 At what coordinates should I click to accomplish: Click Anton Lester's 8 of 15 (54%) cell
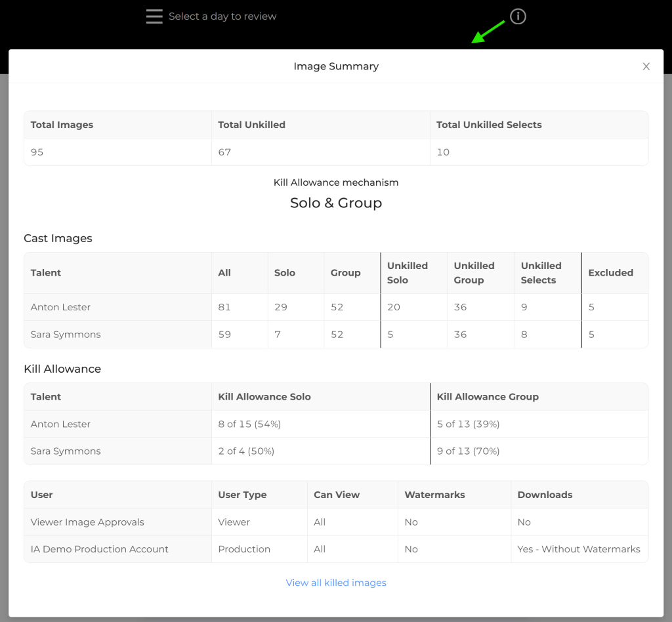pyautogui.click(x=249, y=425)
